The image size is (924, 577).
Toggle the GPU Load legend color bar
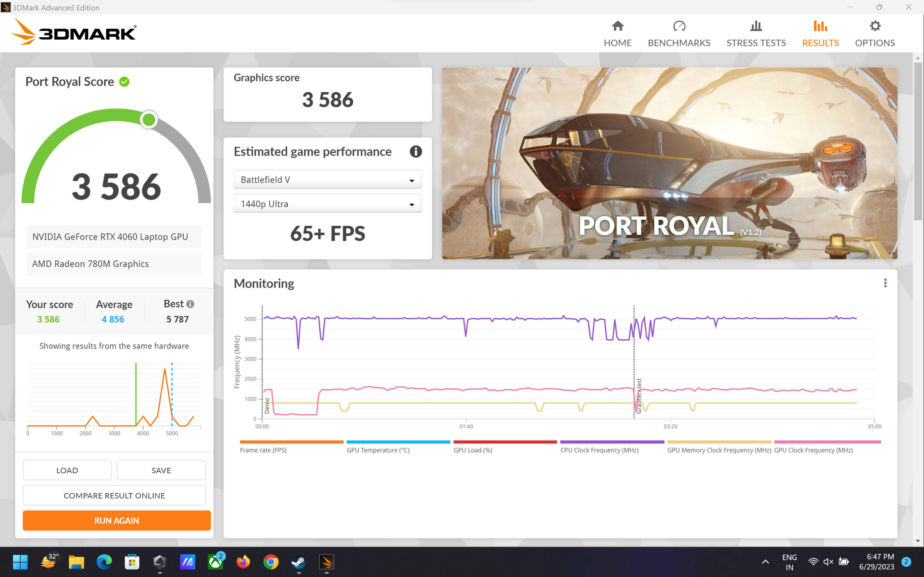tap(505, 442)
